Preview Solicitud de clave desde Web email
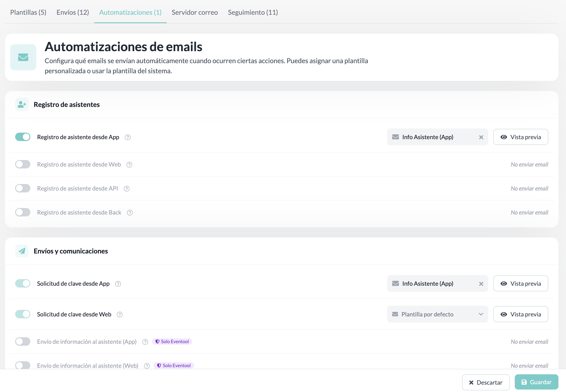This screenshot has height=392, width=566. coord(520,314)
